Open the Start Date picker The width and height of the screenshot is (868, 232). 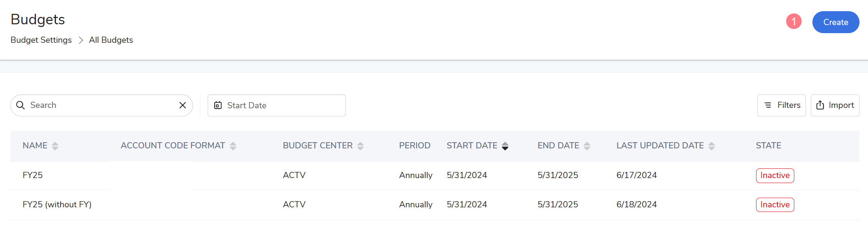click(x=277, y=105)
